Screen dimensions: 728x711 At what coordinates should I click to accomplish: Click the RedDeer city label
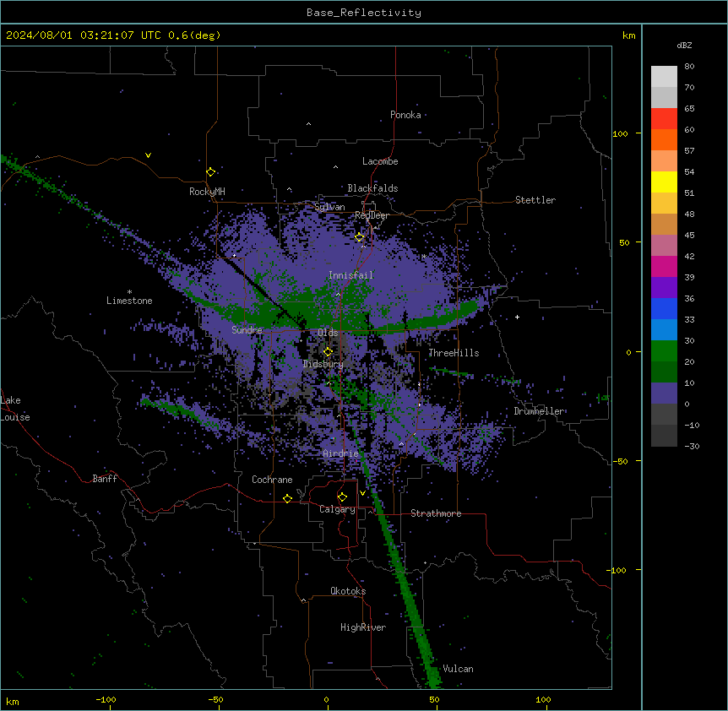372,215
